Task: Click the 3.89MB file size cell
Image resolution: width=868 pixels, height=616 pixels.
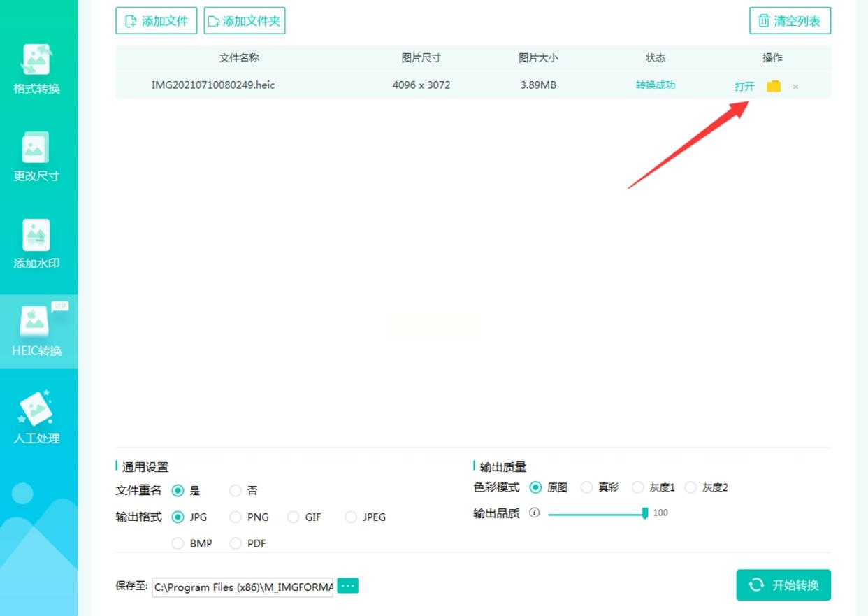Action: coord(538,85)
